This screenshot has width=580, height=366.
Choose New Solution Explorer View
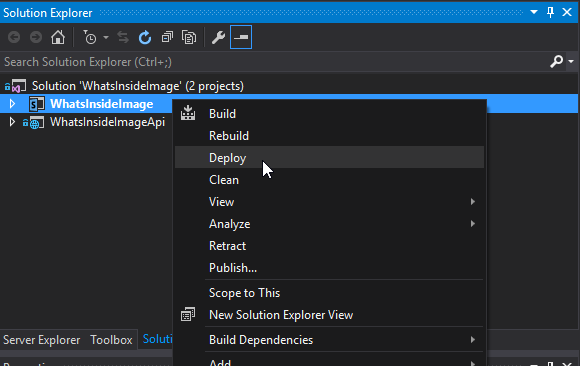[x=329, y=315]
